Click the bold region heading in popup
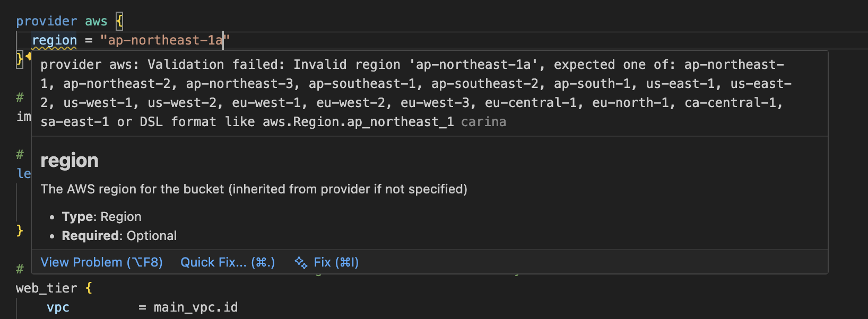 (x=70, y=161)
